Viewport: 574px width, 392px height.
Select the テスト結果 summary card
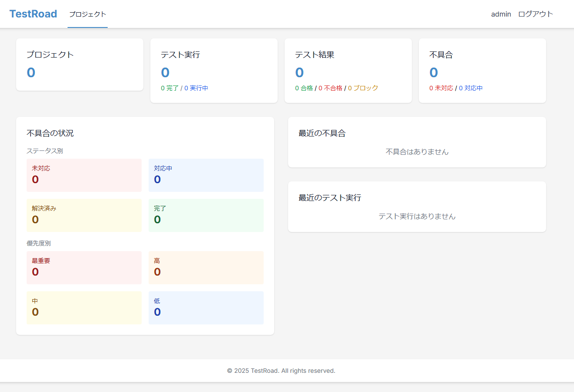click(348, 71)
